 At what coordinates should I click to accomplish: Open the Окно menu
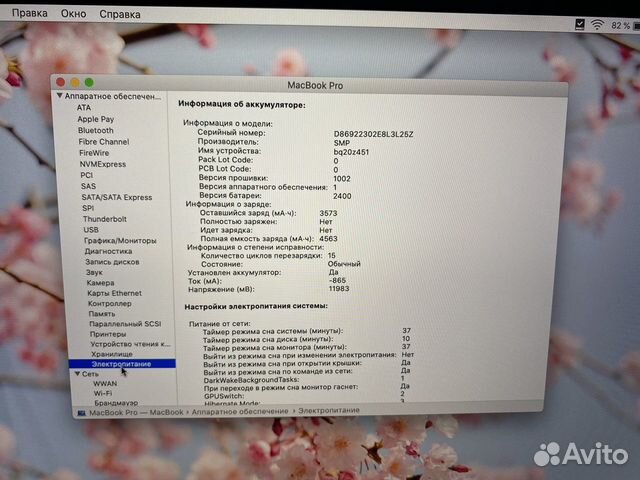(x=73, y=13)
